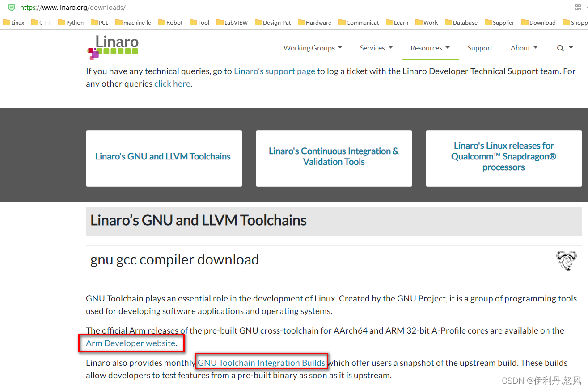588x389 pixels.
Task: Open Linux releases for Qualcomm Snapdragon card
Action: click(x=504, y=159)
